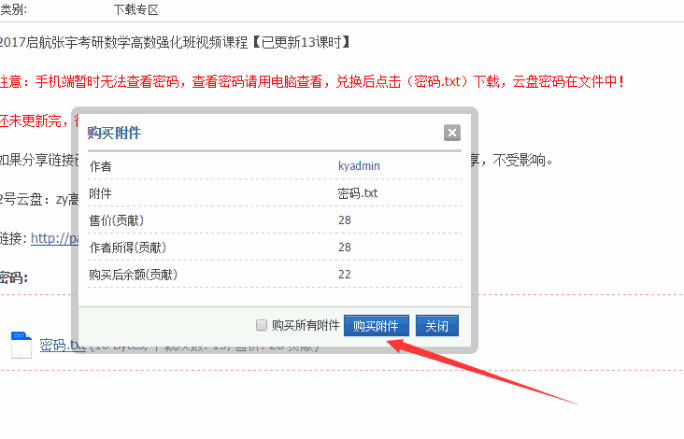Click the bold 密码: heading on page
Viewport: 684px width, 439px height.
pos(15,276)
